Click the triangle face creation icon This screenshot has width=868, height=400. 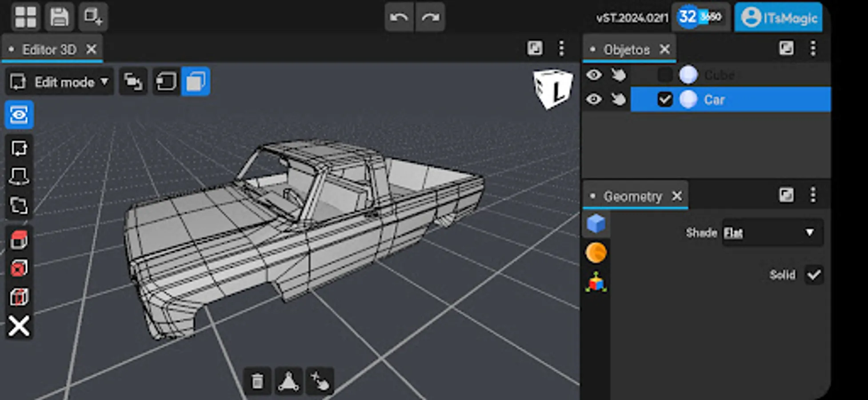(x=288, y=381)
